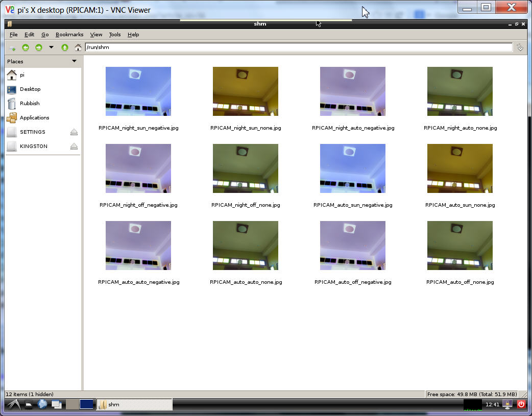The image size is (532, 416).
Task: Open Rubbish in the Places sidebar
Action: pos(30,104)
